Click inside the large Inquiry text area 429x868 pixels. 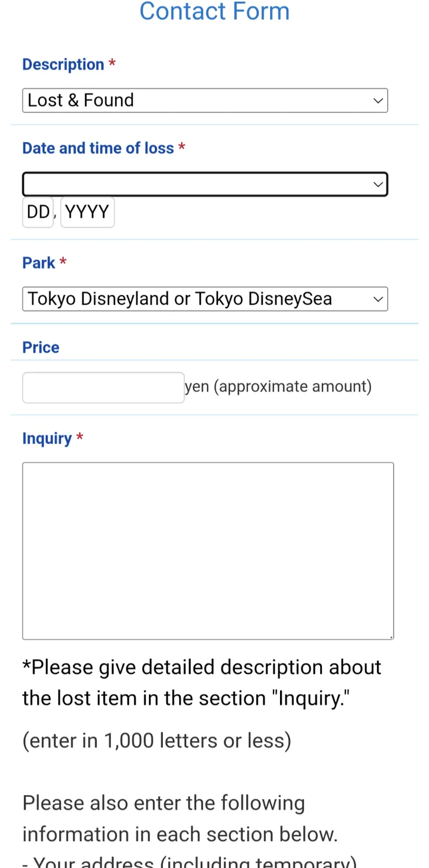208,550
